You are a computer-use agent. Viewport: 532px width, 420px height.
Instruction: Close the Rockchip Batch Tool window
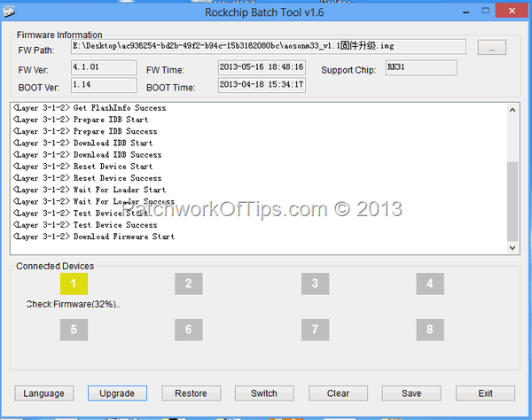pyautogui.click(x=512, y=11)
